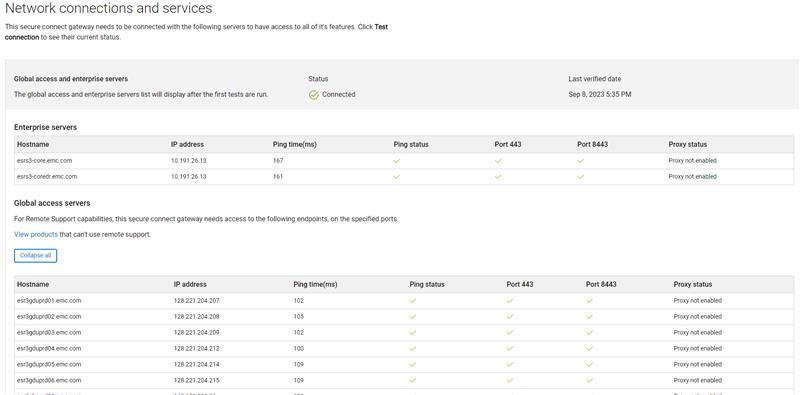Click ping status checkmark for esr3gduprd06.emc.com
Screen dimensions: 800x395
point(413,380)
